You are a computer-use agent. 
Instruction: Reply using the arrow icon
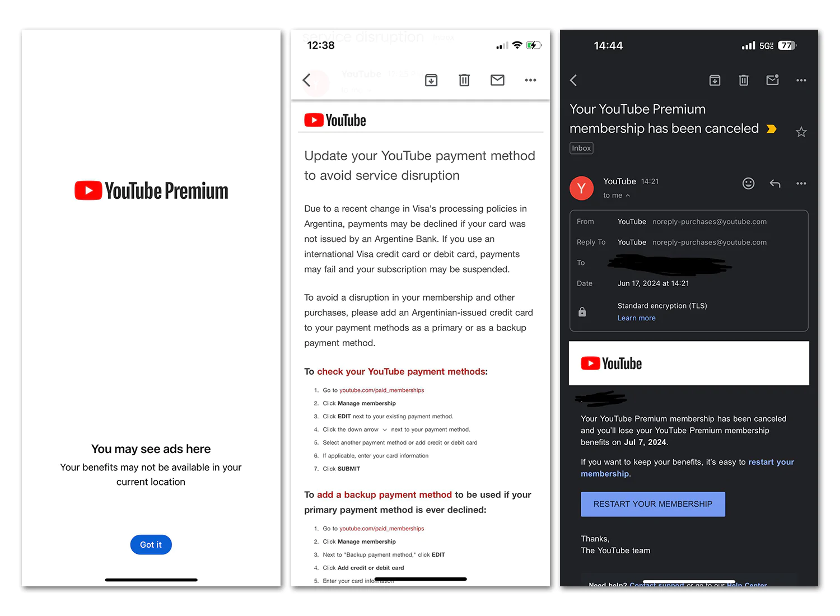[775, 184]
